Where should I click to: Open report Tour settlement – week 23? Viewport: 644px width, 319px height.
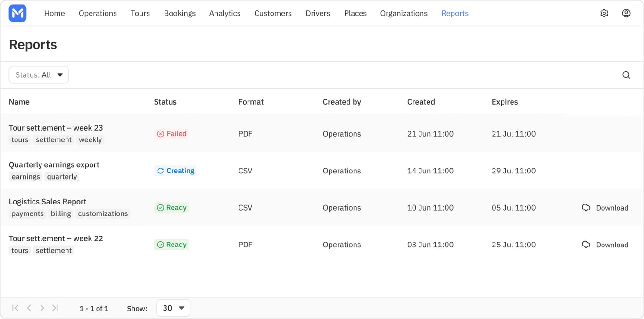pos(56,128)
